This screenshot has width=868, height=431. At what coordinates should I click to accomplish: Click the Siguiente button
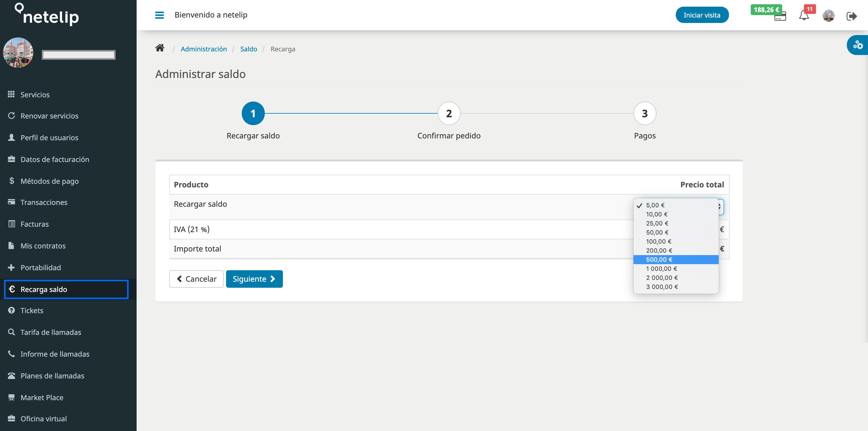point(254,279)
